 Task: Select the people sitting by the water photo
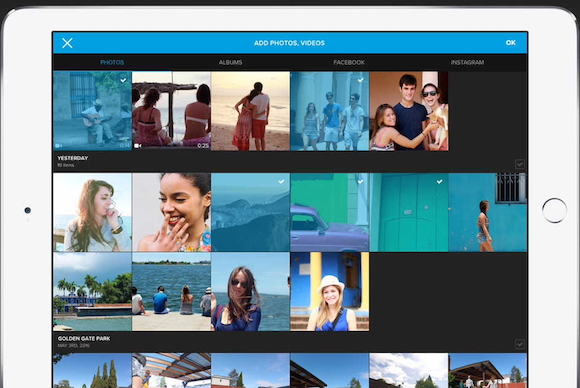(x=171, y=291)
